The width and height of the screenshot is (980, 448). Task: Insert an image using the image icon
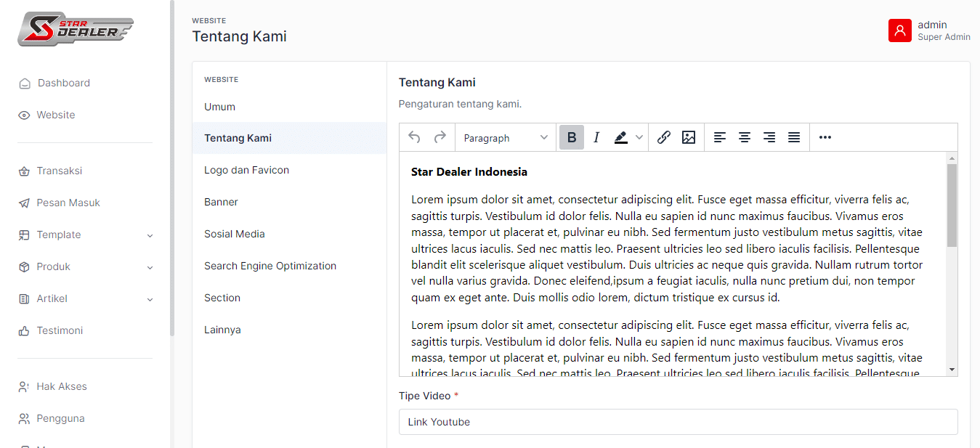(x=689, y=137)
